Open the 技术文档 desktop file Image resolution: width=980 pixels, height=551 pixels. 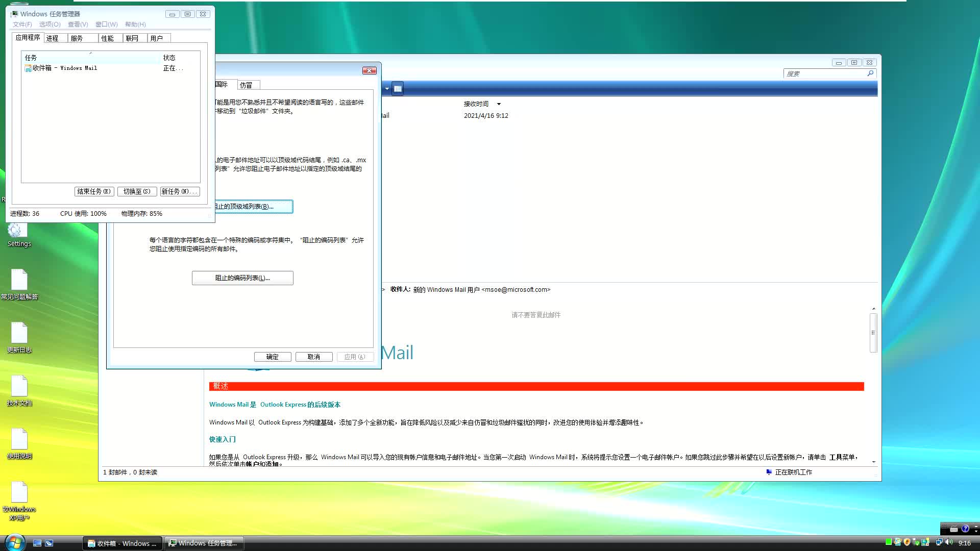(x=19, y=391)
